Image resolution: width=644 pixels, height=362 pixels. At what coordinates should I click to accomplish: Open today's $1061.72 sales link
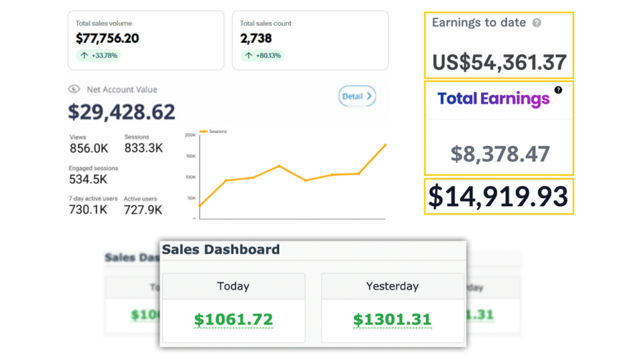coord(233,319)
